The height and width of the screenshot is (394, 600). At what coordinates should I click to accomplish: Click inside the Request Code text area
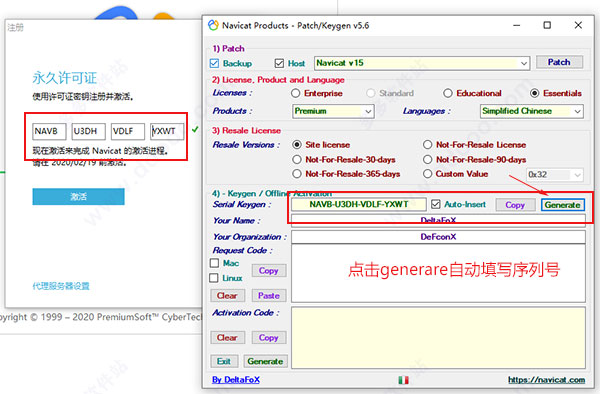[x=438, y=273]
